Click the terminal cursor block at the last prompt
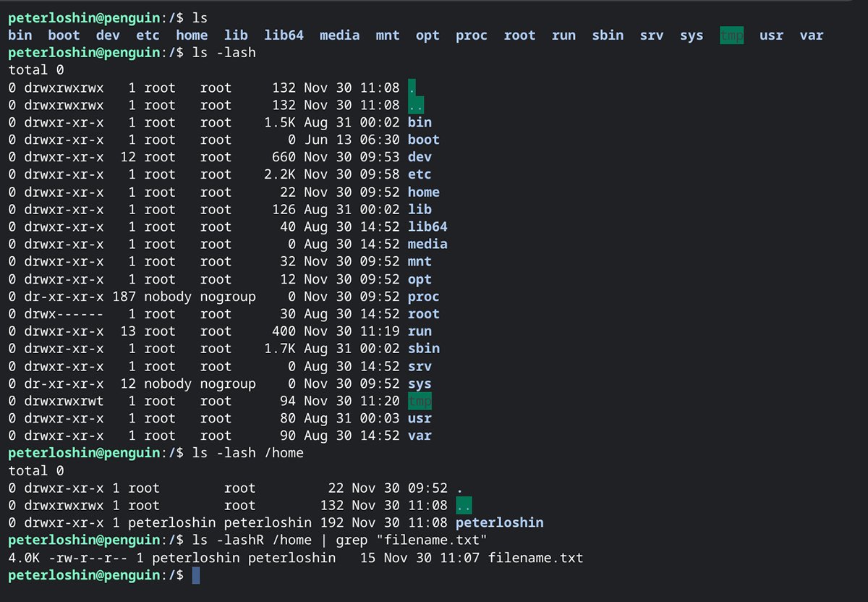The height and width of the screenshot is (602, 868). (x=196, y=575)
